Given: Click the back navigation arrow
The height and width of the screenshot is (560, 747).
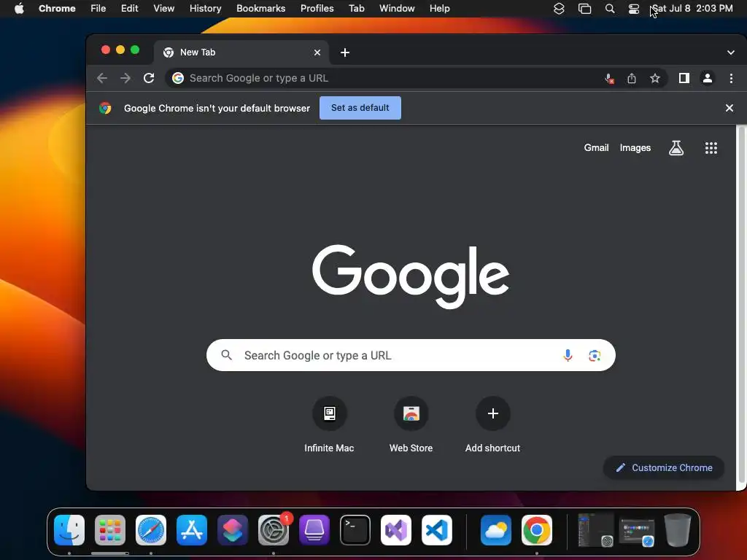Looking at the screenshot, I should pyautogui.click(x=102, y=78).
